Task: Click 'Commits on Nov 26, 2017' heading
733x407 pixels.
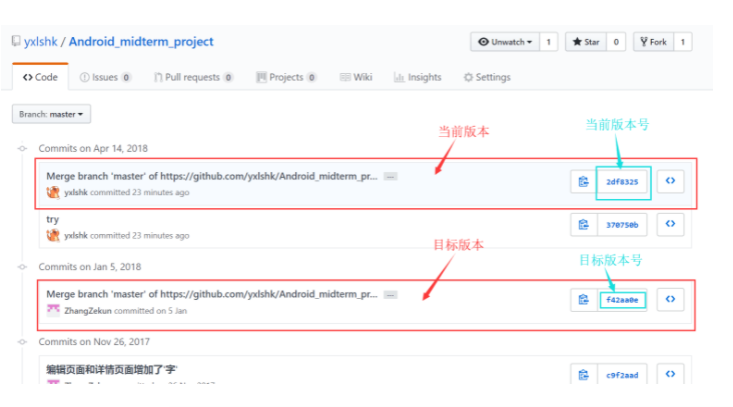Action: pyautogui.click(x=94, y=342)
